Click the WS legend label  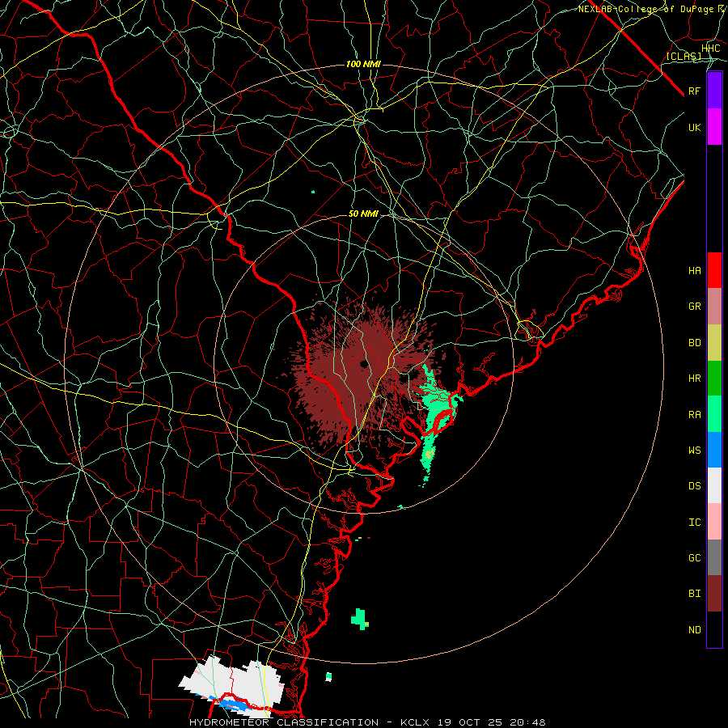(694, 451)
